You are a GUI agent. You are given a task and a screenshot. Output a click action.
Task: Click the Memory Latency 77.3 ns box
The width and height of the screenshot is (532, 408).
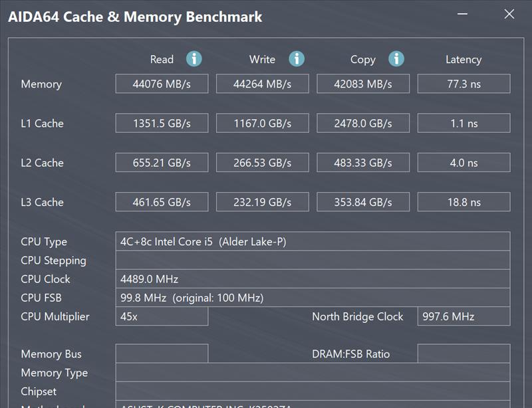click(464, 84)
